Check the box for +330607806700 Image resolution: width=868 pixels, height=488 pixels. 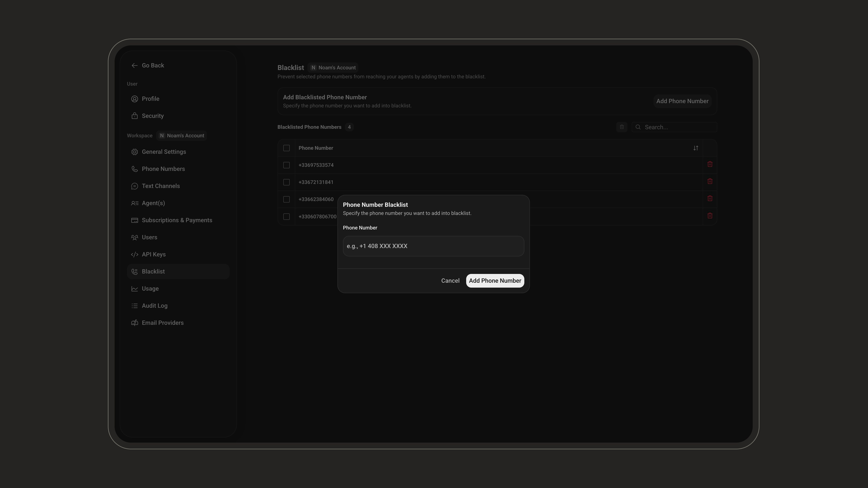286,217
